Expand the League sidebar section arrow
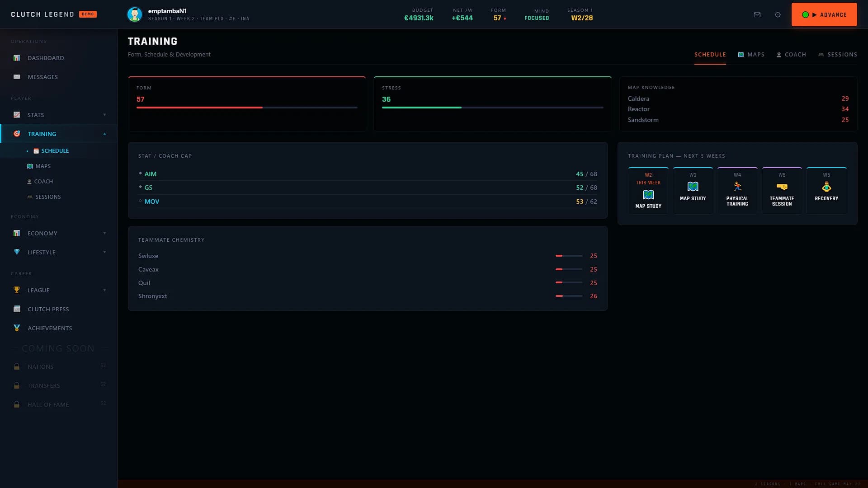This screenshot has width=868, height=488. point(104,290)
